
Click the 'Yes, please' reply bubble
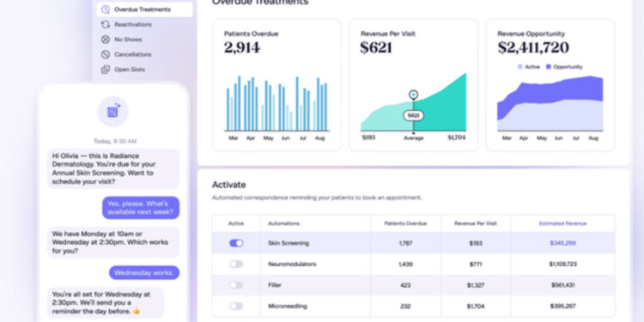point(141,208)
